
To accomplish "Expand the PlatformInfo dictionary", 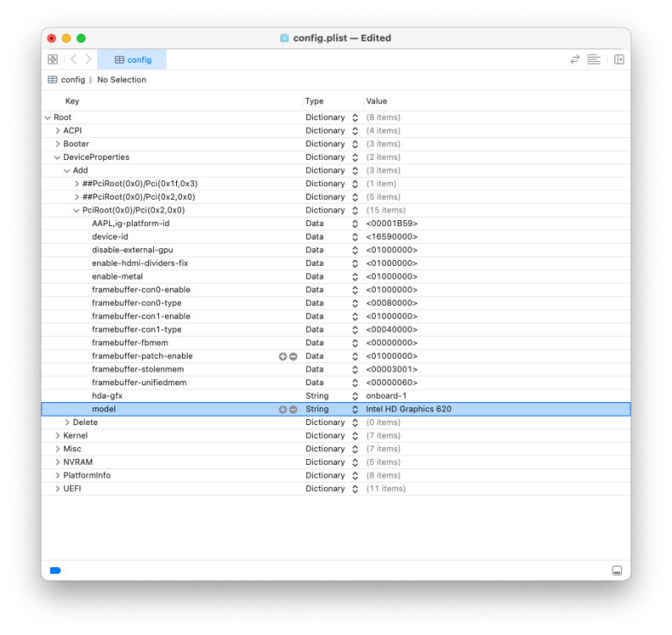I will (x=58, y=476).
